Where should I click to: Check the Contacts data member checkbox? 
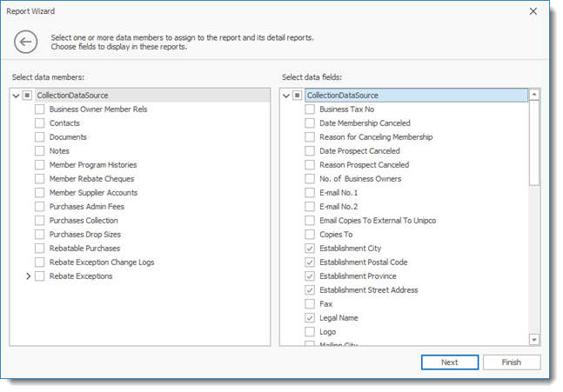(40, 123)
